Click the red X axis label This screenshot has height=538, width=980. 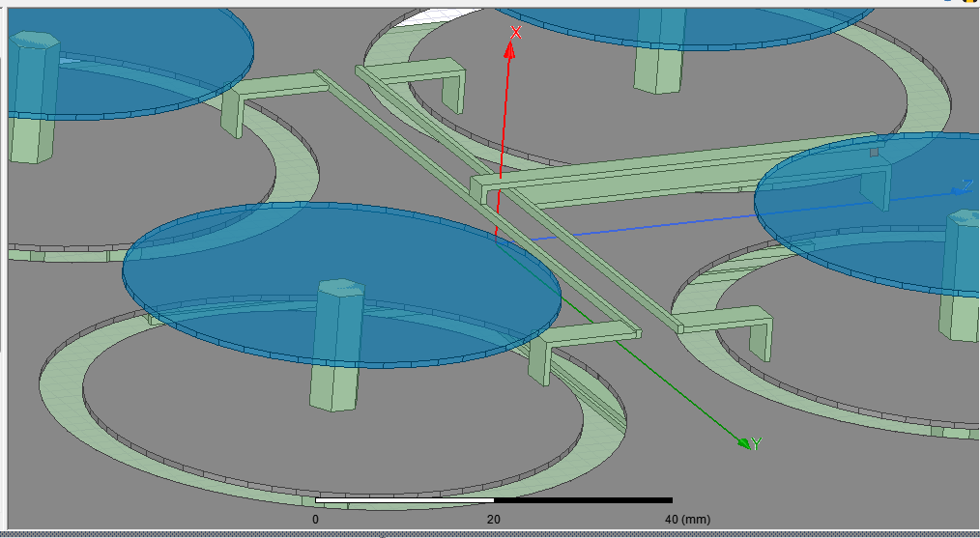tap(516, 33)
